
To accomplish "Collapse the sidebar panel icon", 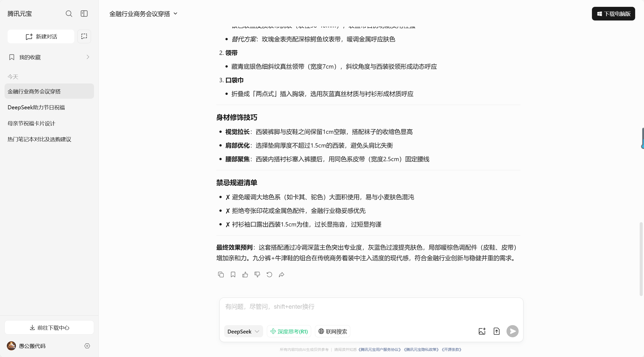I will [84, 14].
